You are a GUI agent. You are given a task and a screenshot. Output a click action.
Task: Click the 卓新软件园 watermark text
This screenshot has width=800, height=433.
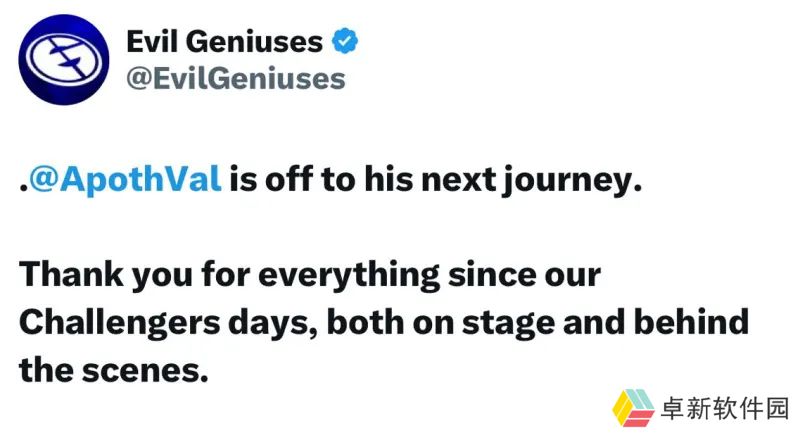pos(724,409)
